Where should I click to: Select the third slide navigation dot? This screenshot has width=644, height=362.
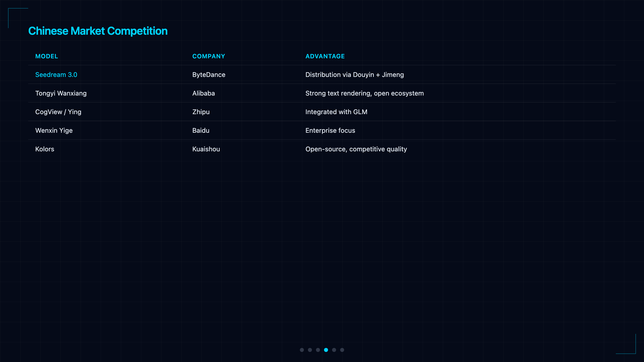318,350
